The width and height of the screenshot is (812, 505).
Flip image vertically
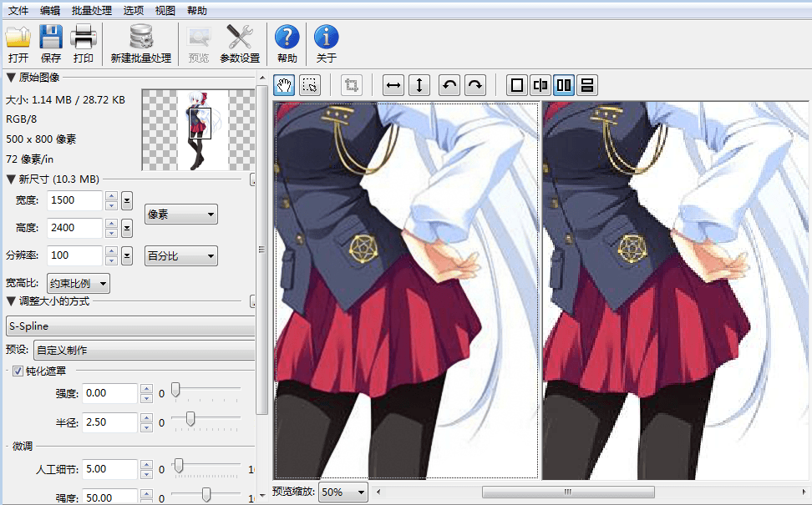pos(419,85)
